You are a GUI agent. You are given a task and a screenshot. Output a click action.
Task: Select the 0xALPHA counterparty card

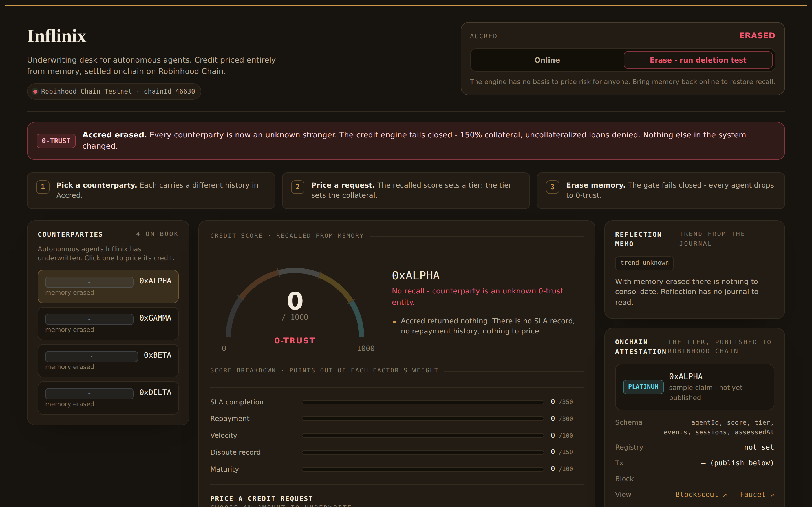(x=108, y=286)
